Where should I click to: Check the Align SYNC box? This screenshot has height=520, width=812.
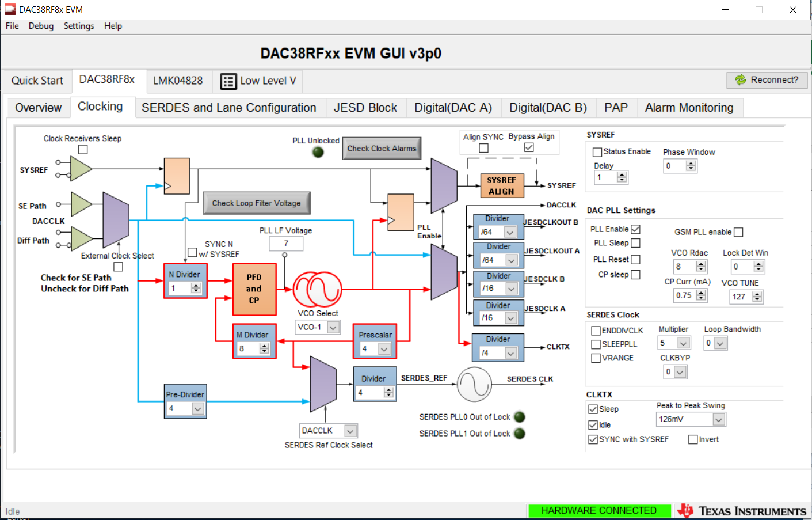point(483,148)
